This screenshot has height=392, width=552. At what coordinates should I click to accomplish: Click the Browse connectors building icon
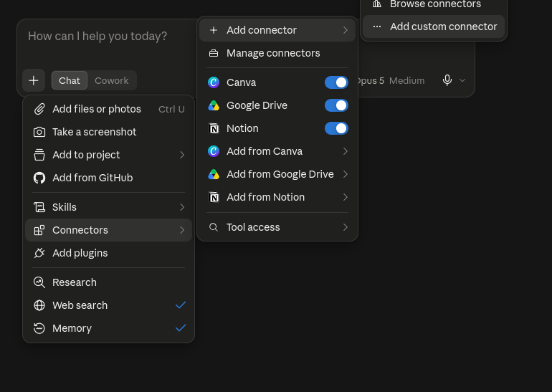377,4
